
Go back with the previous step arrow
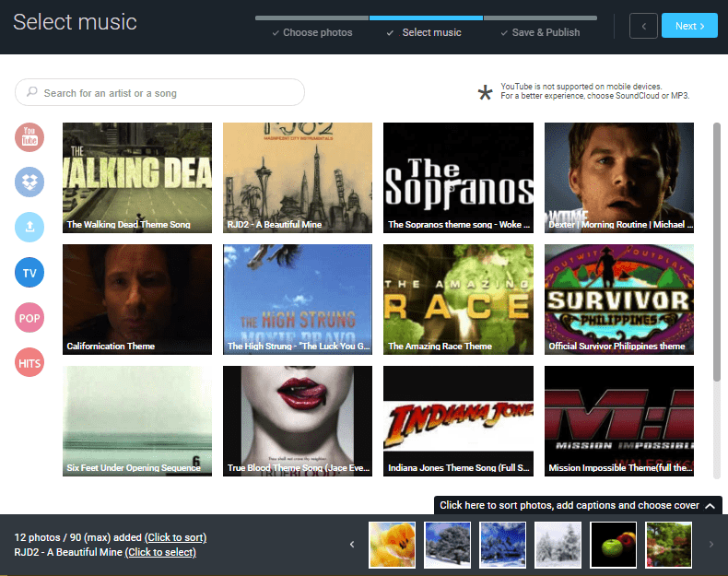(643, 26)
